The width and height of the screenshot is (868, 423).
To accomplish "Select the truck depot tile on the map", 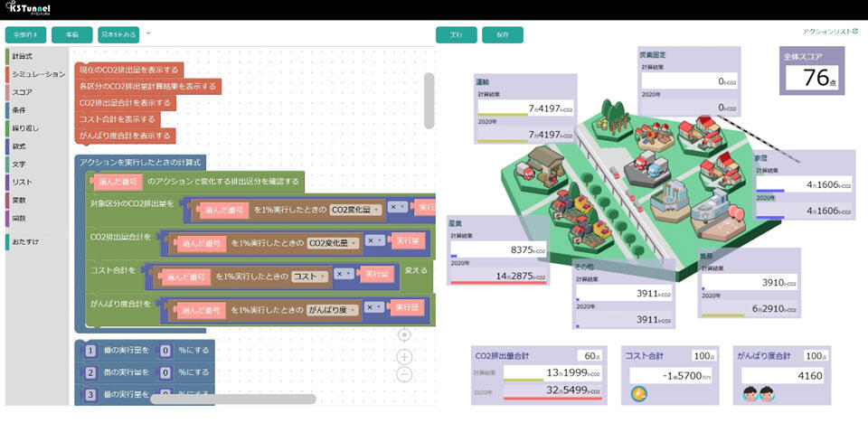I will [x=646, y=168].
